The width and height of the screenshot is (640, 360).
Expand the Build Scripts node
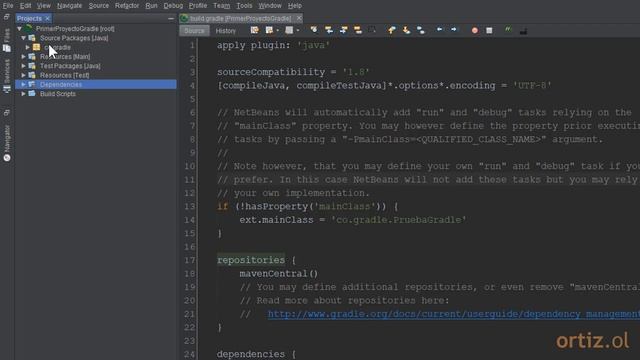[23, 94]
